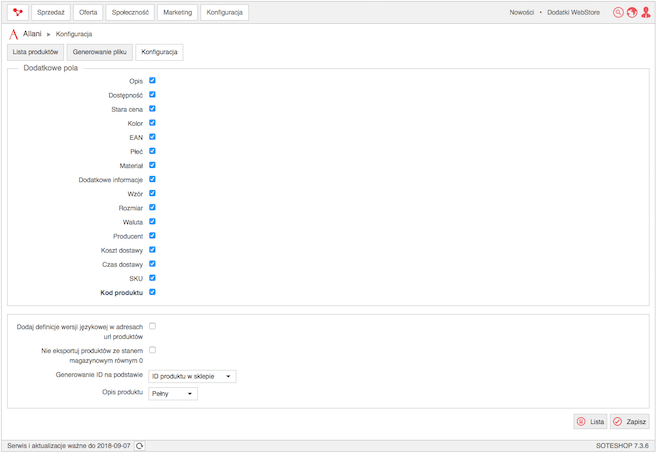The height and width of the screenshot is (454, 656).
Task: Click the Lista button at bottom
Action: [590, 422]
